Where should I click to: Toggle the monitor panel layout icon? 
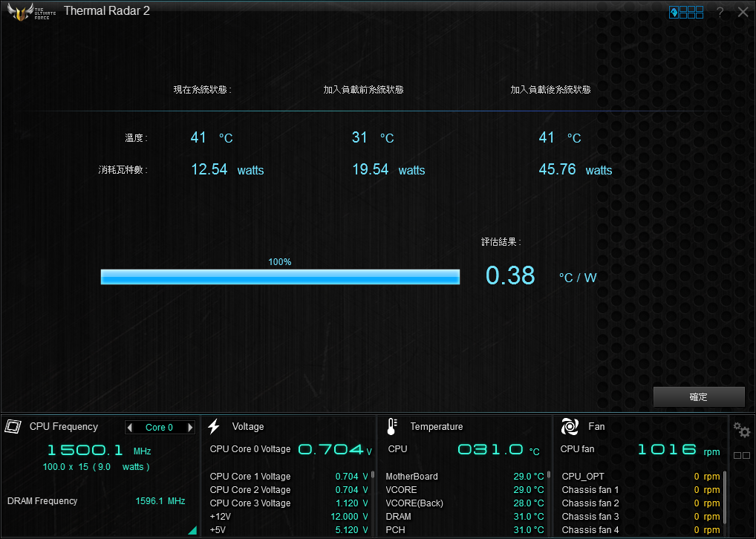click(x=741, y=455)
